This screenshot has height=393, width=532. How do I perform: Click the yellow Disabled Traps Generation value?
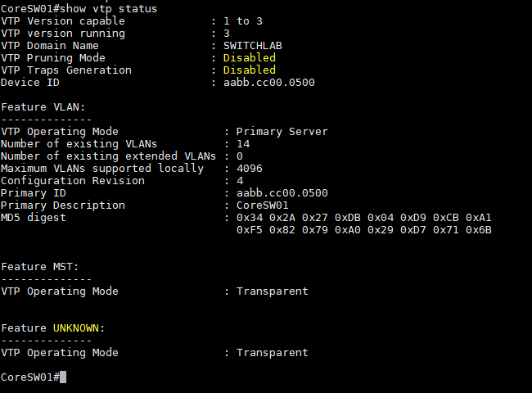click(x=250, y=70)
